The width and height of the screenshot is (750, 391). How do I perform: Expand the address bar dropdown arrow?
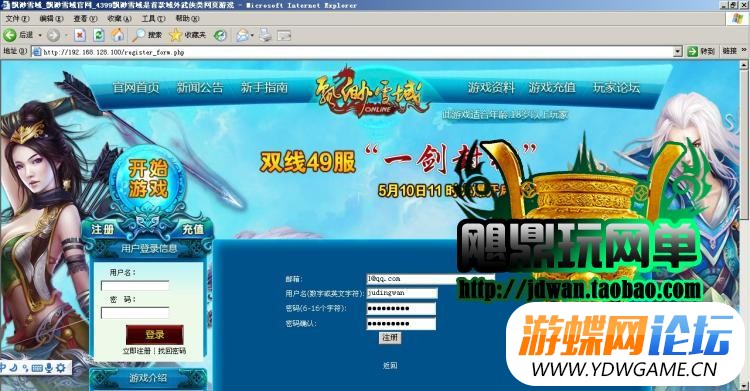(x=677, y=52)
